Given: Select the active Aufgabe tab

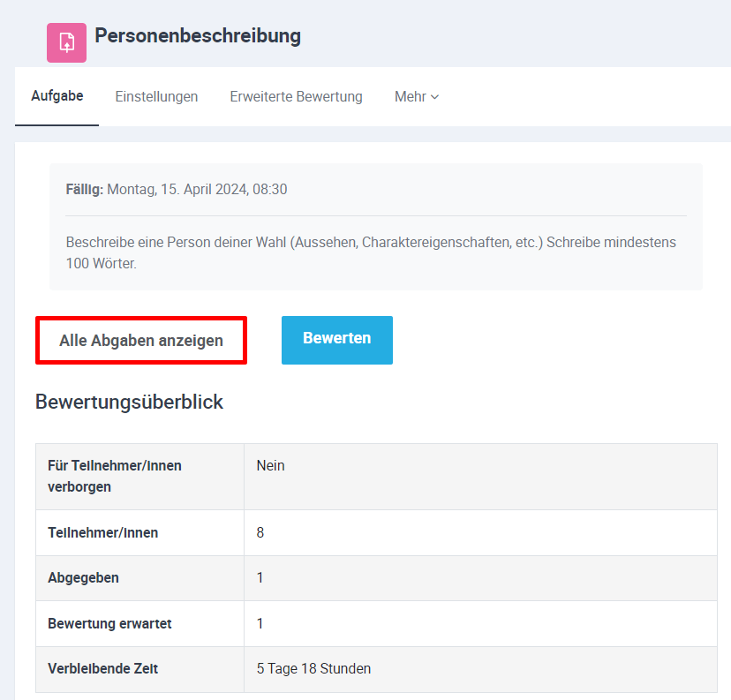Looking at the screenshot, I should [57, 96].
